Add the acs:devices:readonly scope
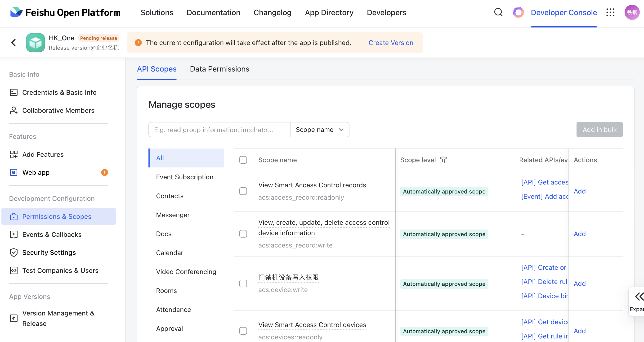 [580, 331]
